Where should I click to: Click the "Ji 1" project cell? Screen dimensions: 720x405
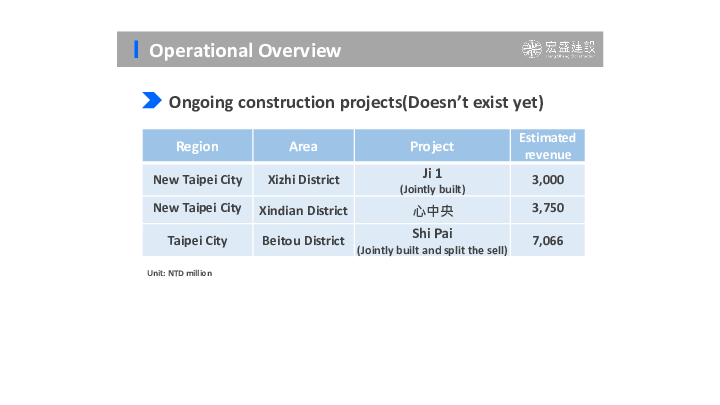pyautogui.click(x=432, y=180)
